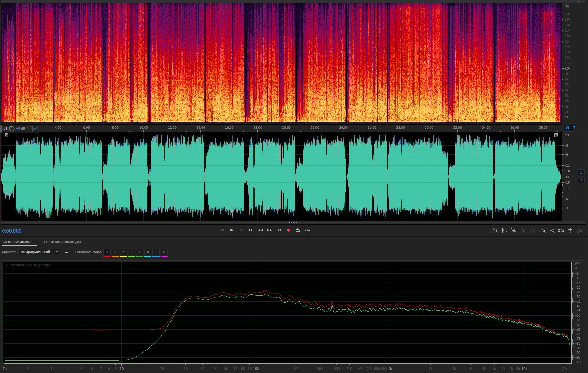Select hold frame 1 button
The height and width of the screenshot is (373, 588).
(107, 252)
